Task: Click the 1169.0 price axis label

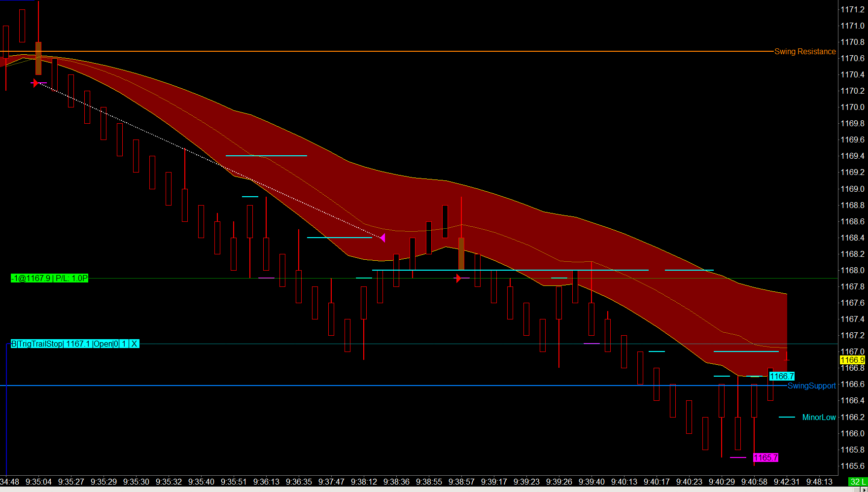Action: coord(853,189)
